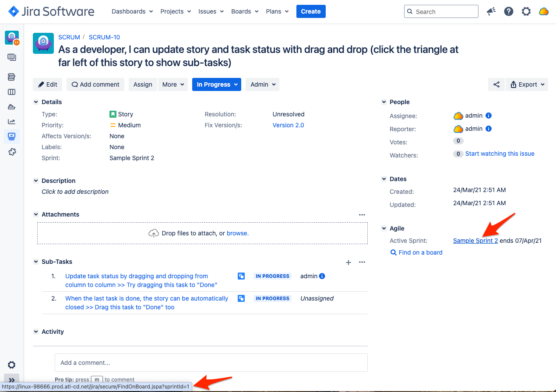
Task: Open the Issues dropdown menu
Action: [211, 11]
